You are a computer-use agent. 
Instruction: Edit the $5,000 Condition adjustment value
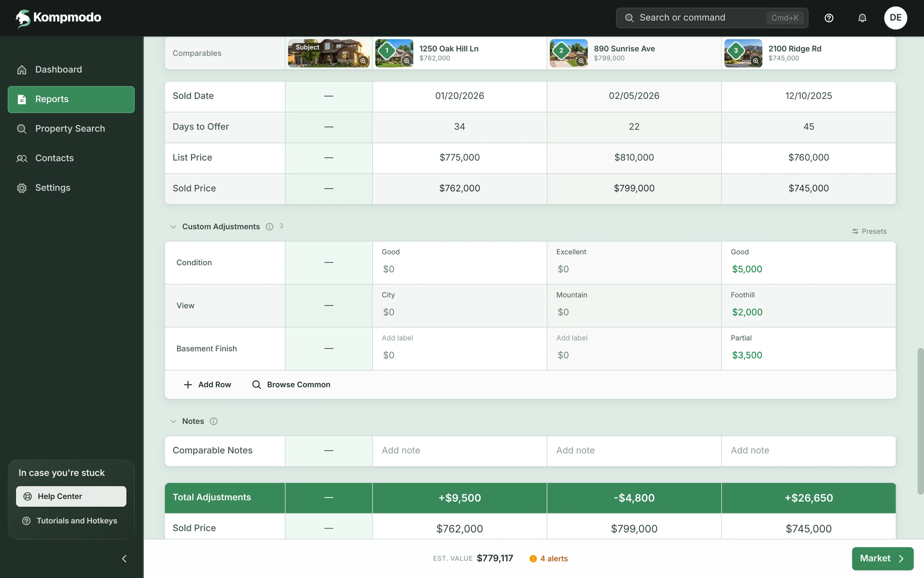point(747,269)
